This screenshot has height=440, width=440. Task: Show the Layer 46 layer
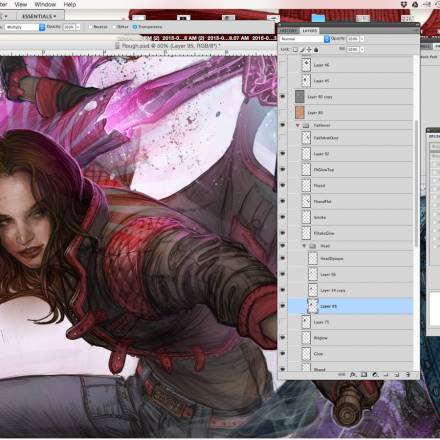[x=283, y=65]
